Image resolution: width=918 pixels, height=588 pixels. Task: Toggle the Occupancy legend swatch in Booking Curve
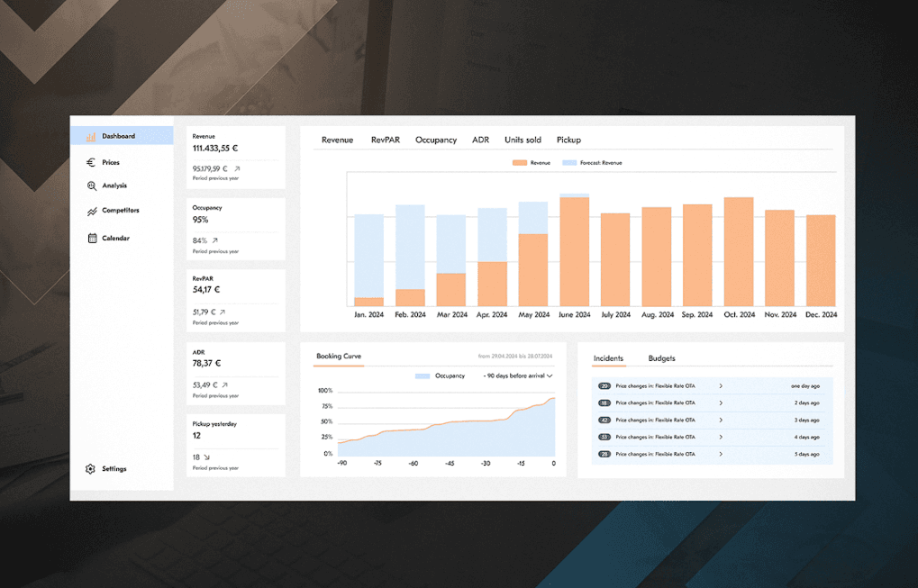coord(423,376)
